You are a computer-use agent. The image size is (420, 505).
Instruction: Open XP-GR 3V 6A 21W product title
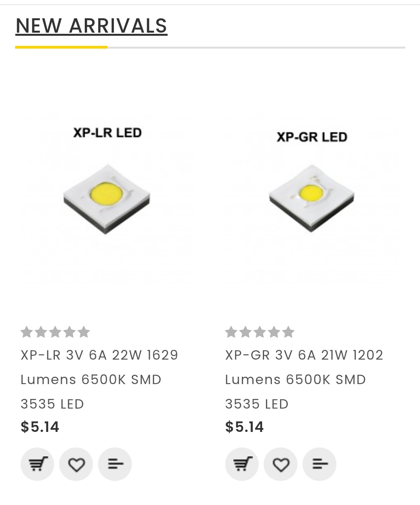point(304,379)
